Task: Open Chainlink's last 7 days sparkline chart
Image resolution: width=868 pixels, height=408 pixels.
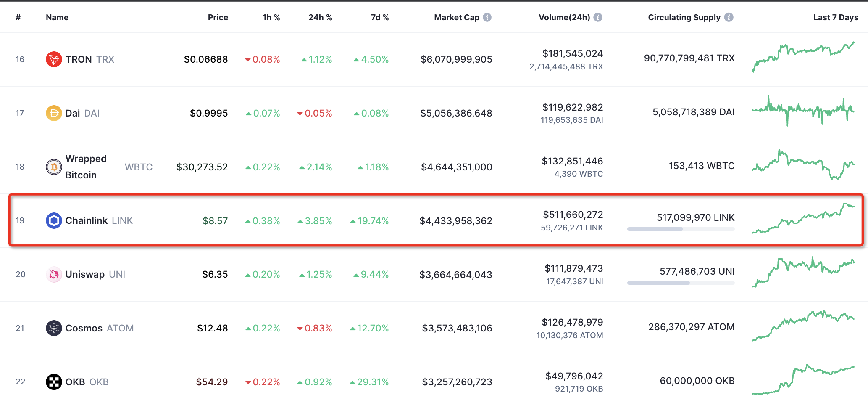Action: tap(803, 219)
